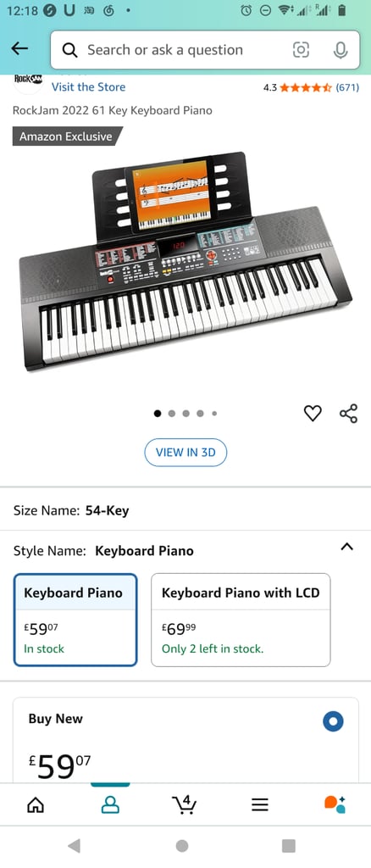
Task: Collapse the Style Name section chevron
Action: pyautogui.click(x=346, y=548)
